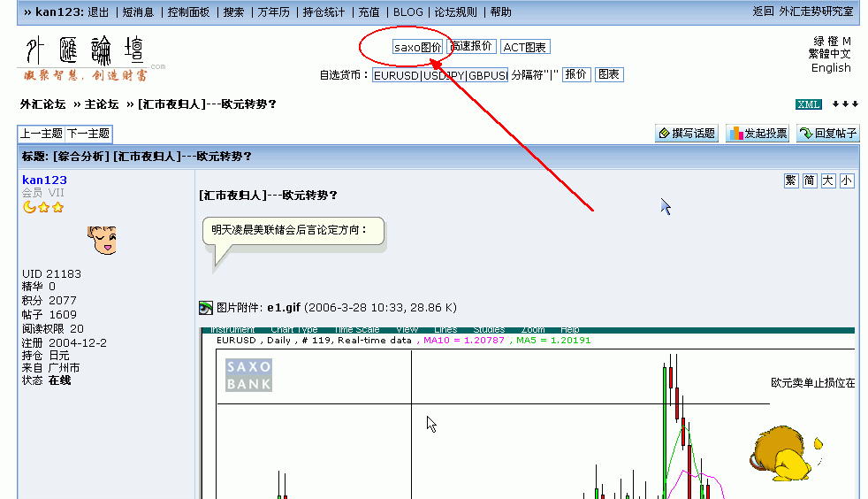Image resolution: width=868 pixels, height=499 pixels.
Task: Switch post text to 简 simplified
Action: click(x=810, y=180)
